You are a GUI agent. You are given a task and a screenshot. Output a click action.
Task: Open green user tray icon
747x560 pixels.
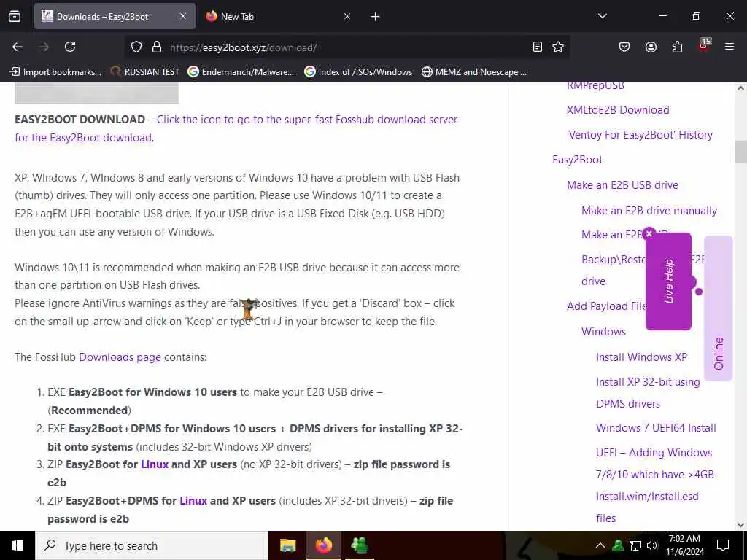(x=618, y=545)
